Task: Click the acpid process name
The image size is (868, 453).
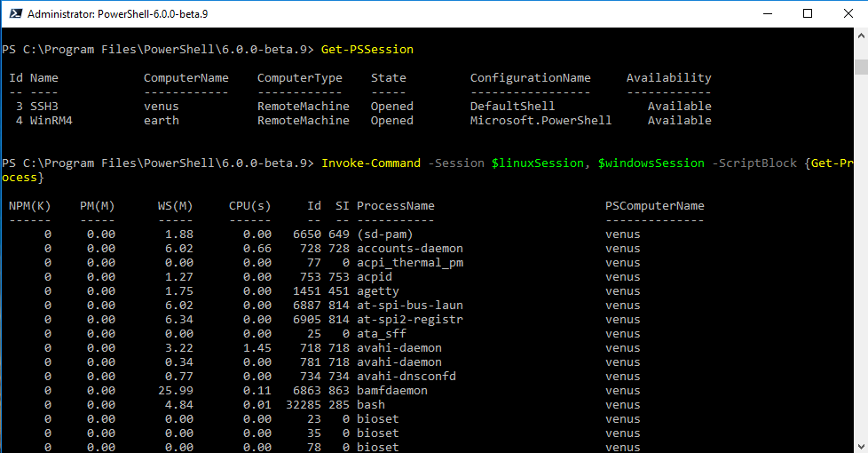Action: [x=375, y=277]
